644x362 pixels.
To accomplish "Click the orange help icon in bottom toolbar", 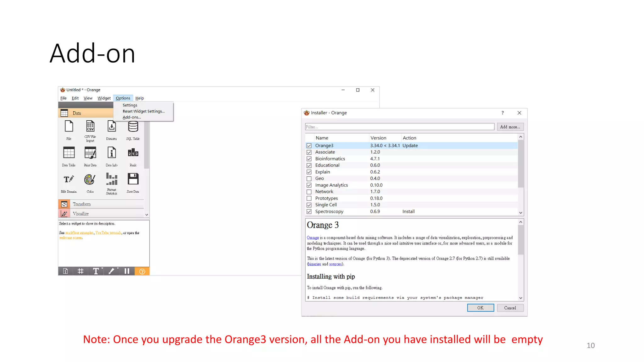I will [x=142, y=271].
